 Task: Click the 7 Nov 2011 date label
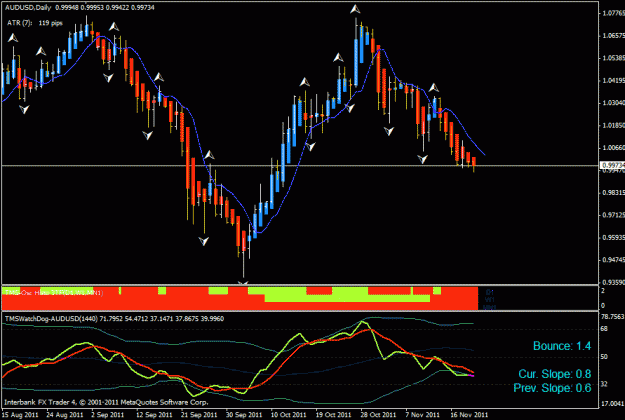pos(423,415)
